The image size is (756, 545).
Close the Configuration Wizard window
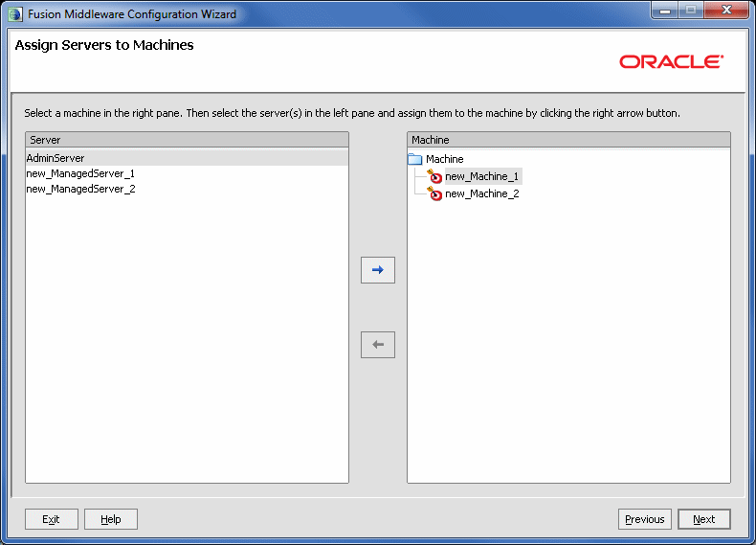726,11
